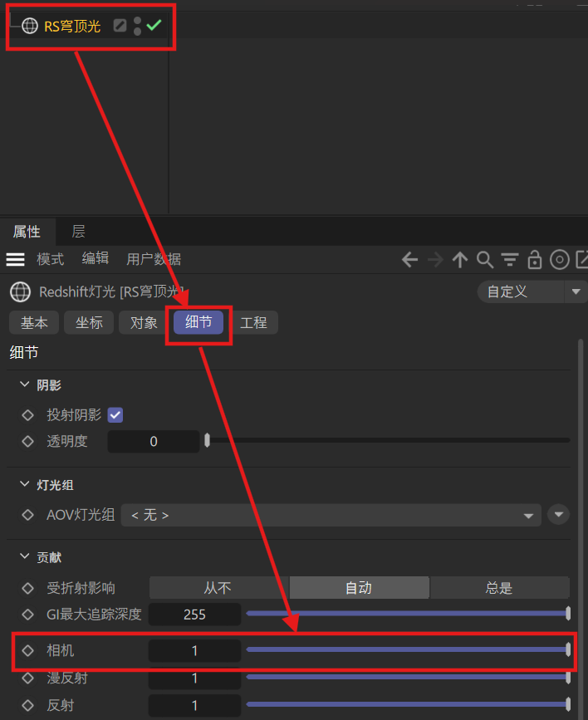The height and width of the screenshot is (720, 588).
Task: Click the layer square icon of RS穹顶光
Action: pyautogui.click(x=120, y=25)
